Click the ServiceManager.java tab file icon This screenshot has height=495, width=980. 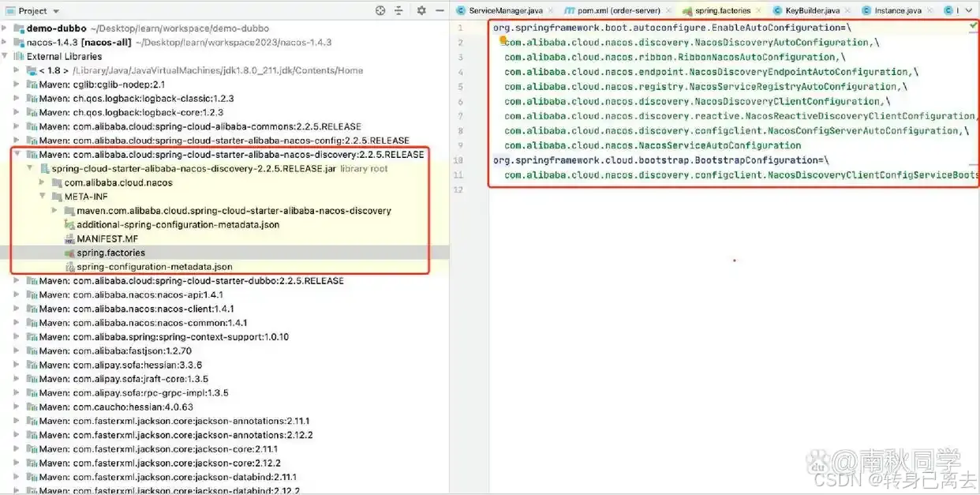(462, 10)
